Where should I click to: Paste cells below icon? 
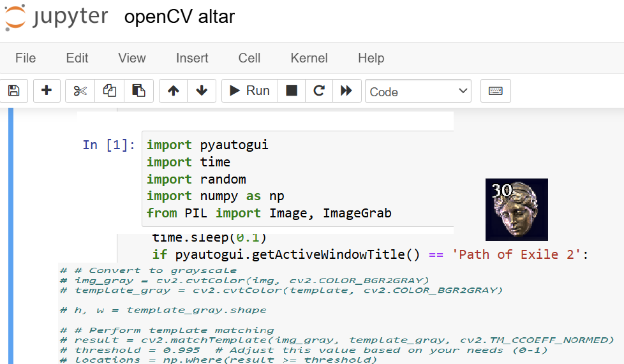point(138,91)
